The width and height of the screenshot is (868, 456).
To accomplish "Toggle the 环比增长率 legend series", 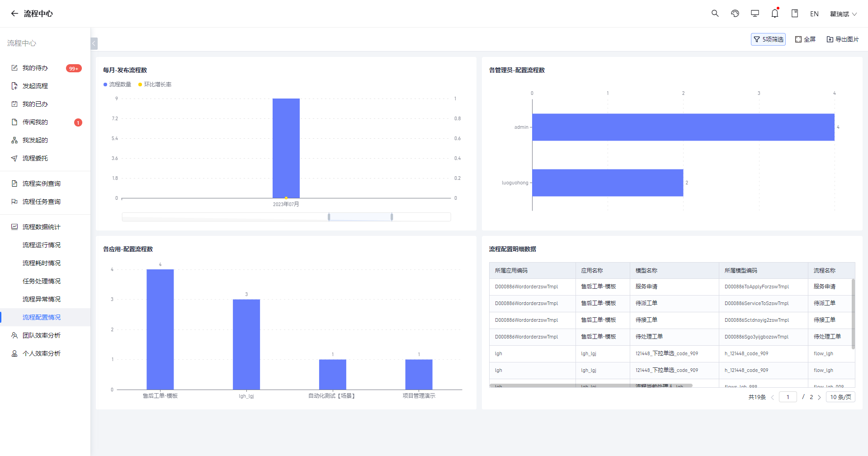I will coord(155,85).
